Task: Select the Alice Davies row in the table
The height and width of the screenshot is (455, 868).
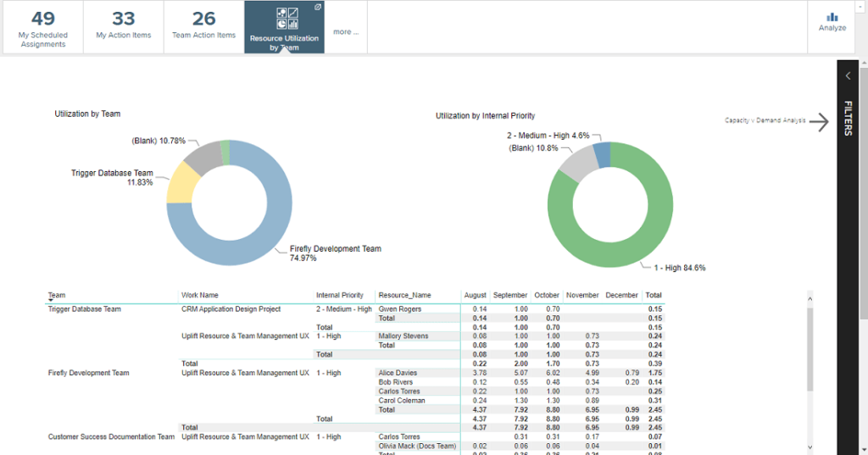Action: (398, 373)
